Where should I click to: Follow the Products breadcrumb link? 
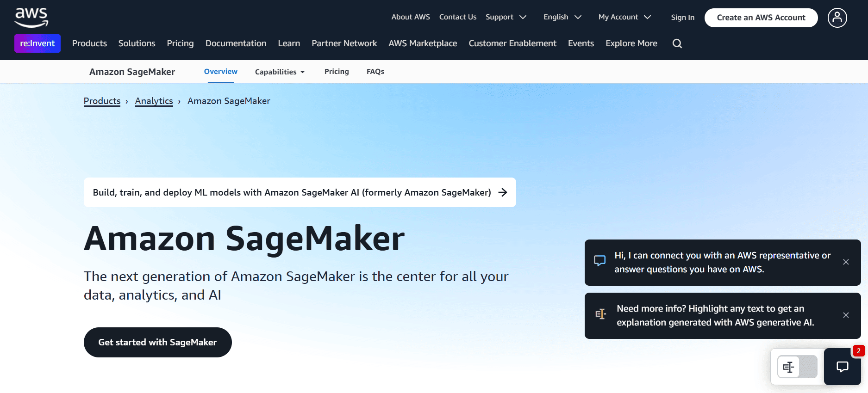tap(102, 101)
